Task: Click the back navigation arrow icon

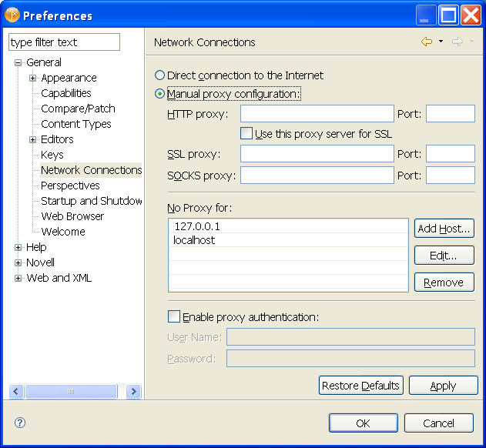Action: (426, 42)
